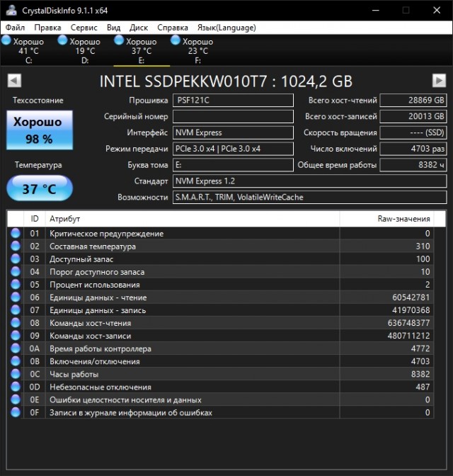Click status orb for Время работы контроллера row

(x=16, y=348)
